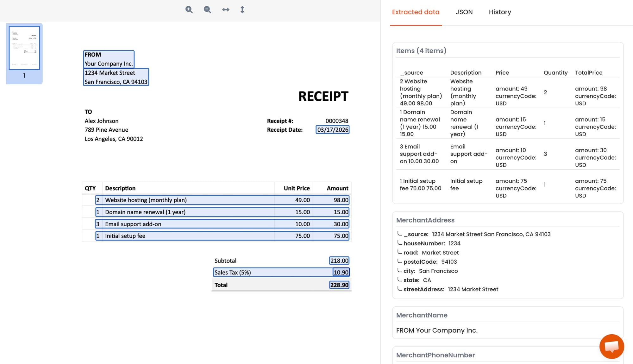Fit document to height icon
The width and height of the screenshot is (633, 364).
point(242,9)
